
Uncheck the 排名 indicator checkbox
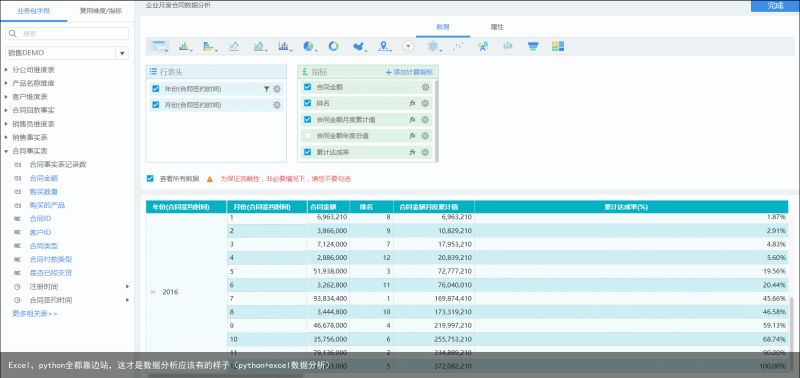tap(307, 103)
